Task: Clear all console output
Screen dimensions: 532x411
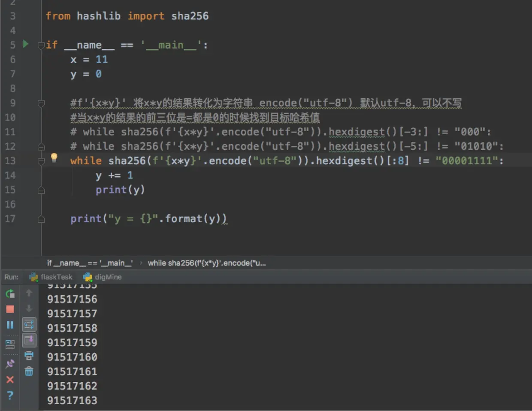Action: pyautogui.click(x=29, y=372)
